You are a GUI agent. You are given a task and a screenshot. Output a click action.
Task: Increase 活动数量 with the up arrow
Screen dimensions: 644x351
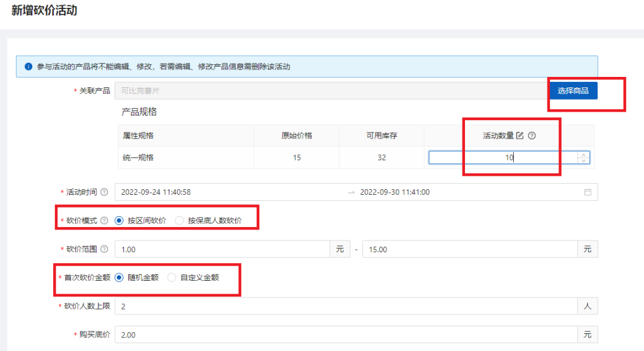point(584,154)
